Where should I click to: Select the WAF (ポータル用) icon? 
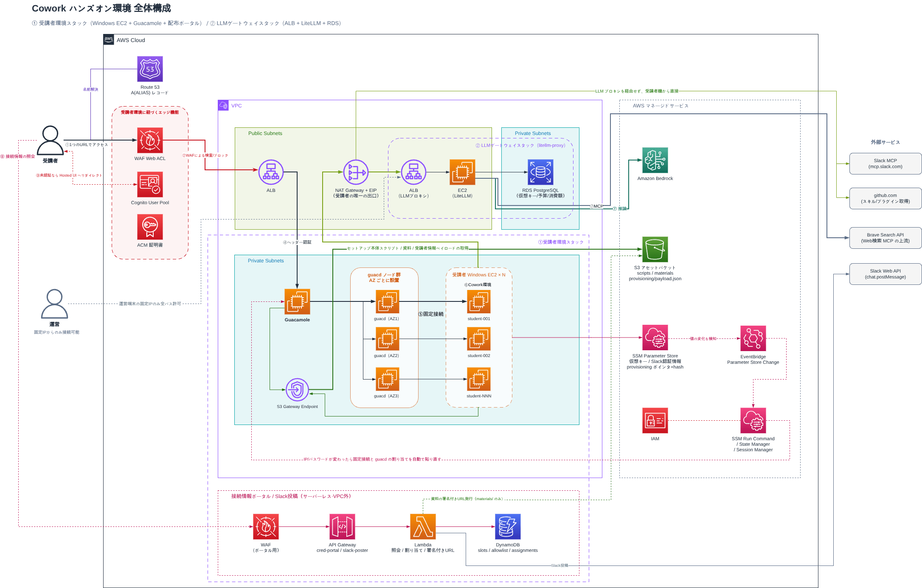266,526
